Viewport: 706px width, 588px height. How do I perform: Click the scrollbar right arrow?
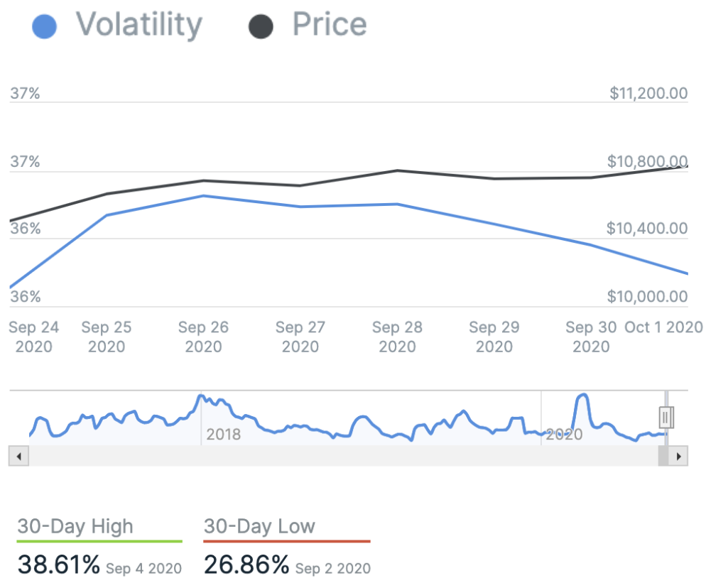point(680,456)
